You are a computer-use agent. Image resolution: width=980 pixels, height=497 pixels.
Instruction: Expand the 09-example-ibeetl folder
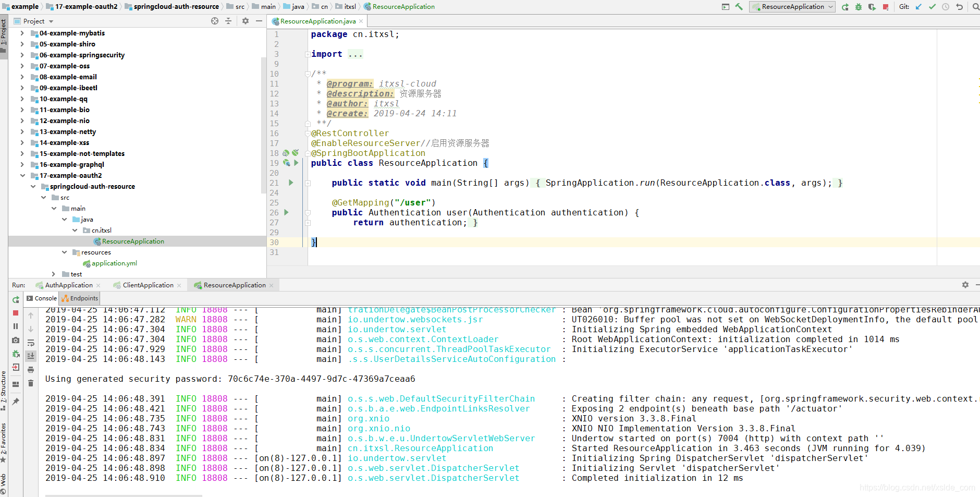tap(22, 88)
